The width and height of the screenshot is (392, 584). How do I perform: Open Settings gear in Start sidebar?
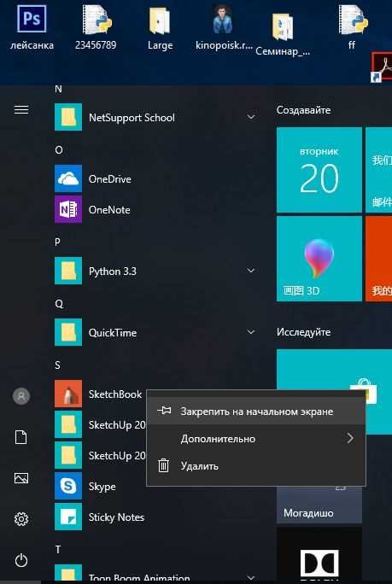click(x=21, y=519)
